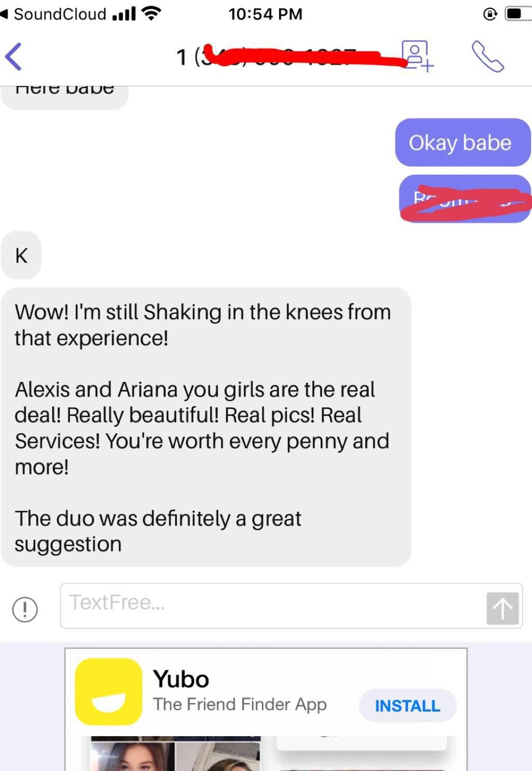Tap the orientation lock status icon

pyautogui.click(x=490, y=14)
